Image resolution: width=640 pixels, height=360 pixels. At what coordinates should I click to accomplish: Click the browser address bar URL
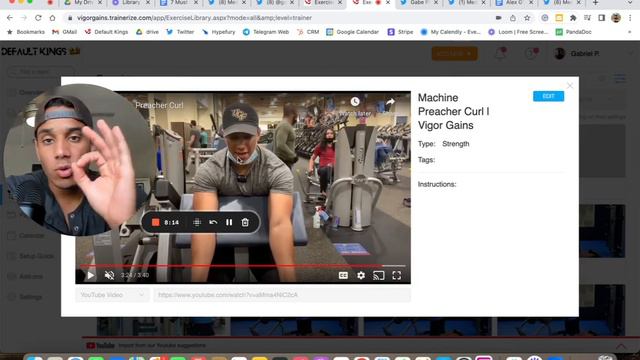[194, 18]
